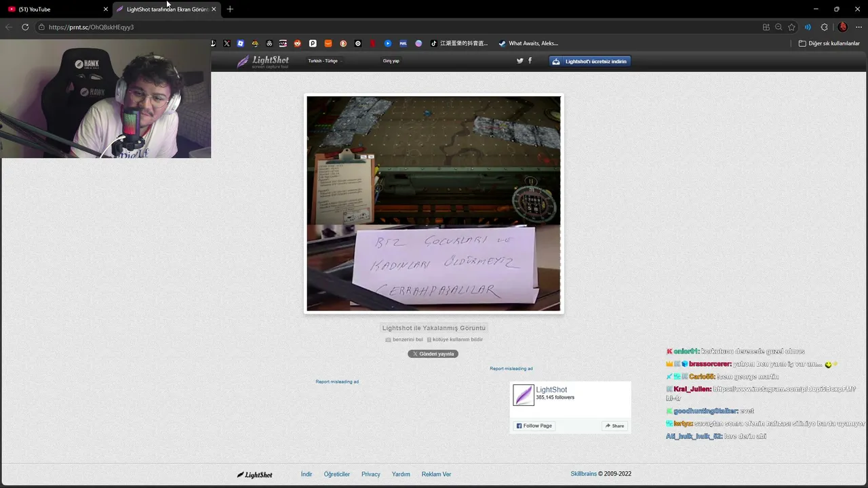
Task: Open a new browser tab
Action: (230, 9)
